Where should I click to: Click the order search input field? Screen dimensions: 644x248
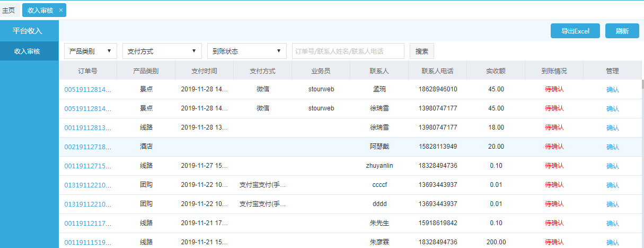click(x=348, y=51)
